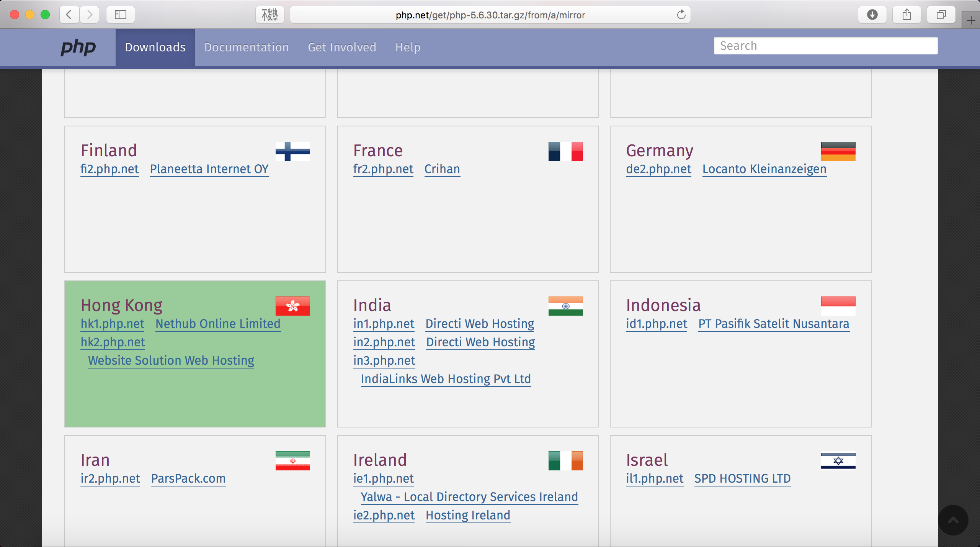
Task: Click the Israel flag icon
Action: [x=838, y=461]
